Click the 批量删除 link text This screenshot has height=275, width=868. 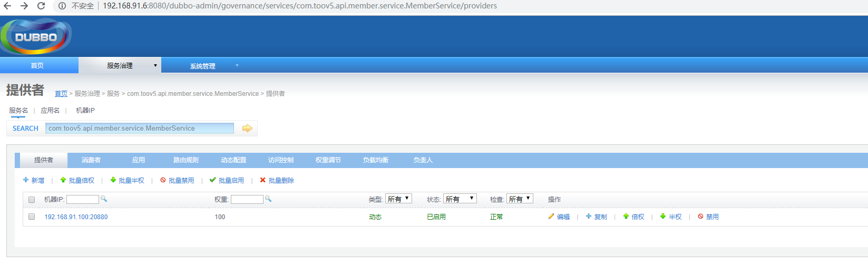[281, 181]
